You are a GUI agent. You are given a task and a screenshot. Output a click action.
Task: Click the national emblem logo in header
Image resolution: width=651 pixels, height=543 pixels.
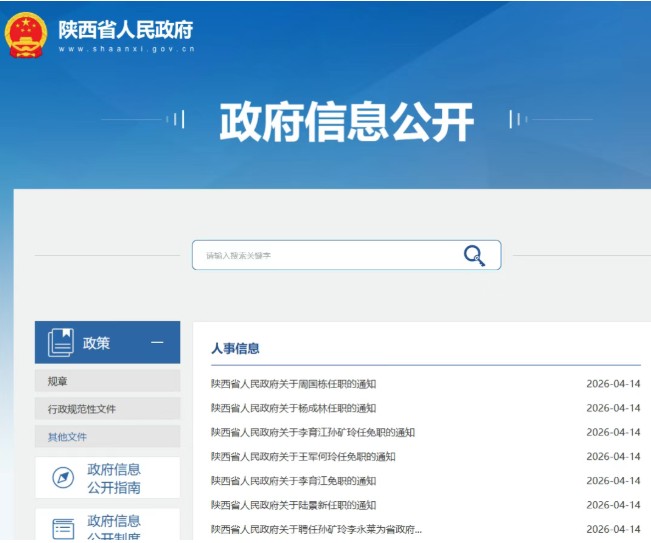click(26, 34)
